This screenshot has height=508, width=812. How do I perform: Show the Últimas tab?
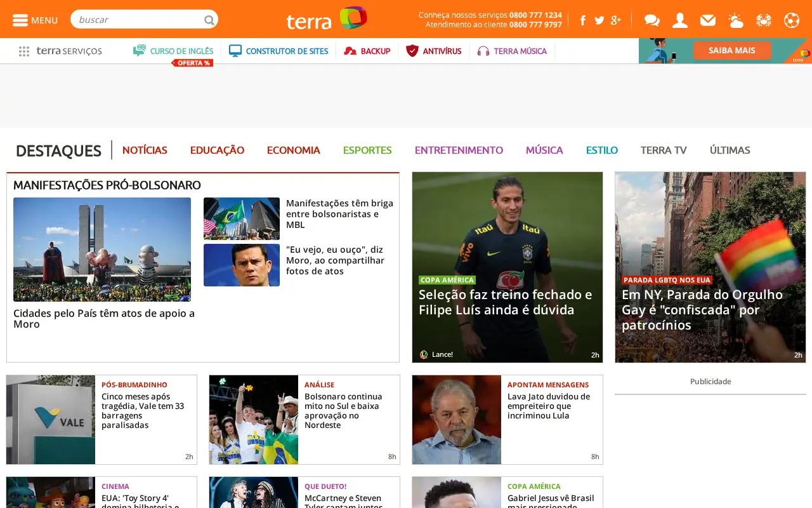[730, 150]
